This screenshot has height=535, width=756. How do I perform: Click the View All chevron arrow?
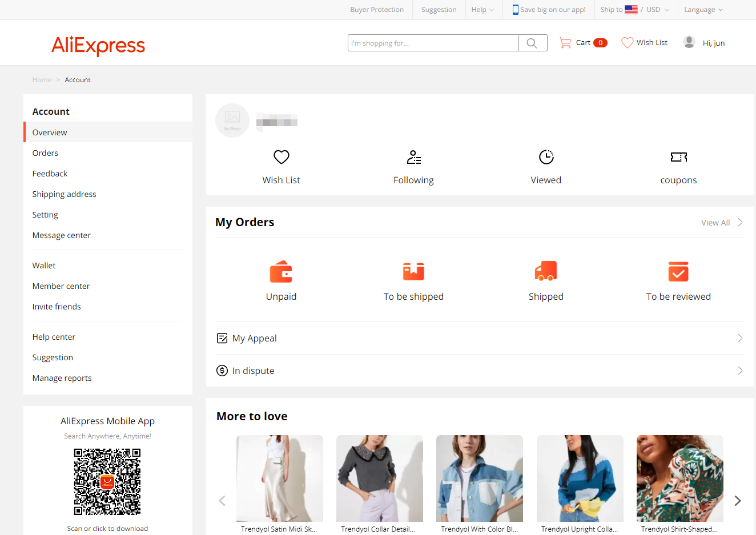click(x=740, y=222)
